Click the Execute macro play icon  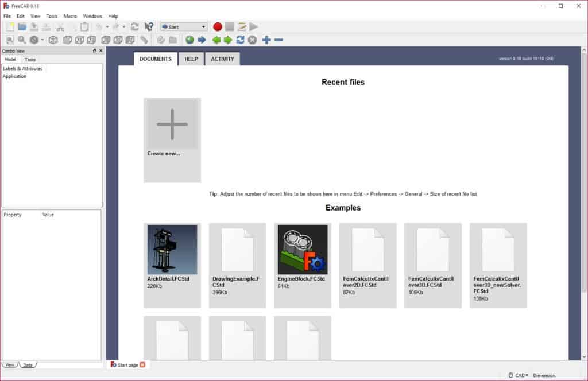pos(254,26)
